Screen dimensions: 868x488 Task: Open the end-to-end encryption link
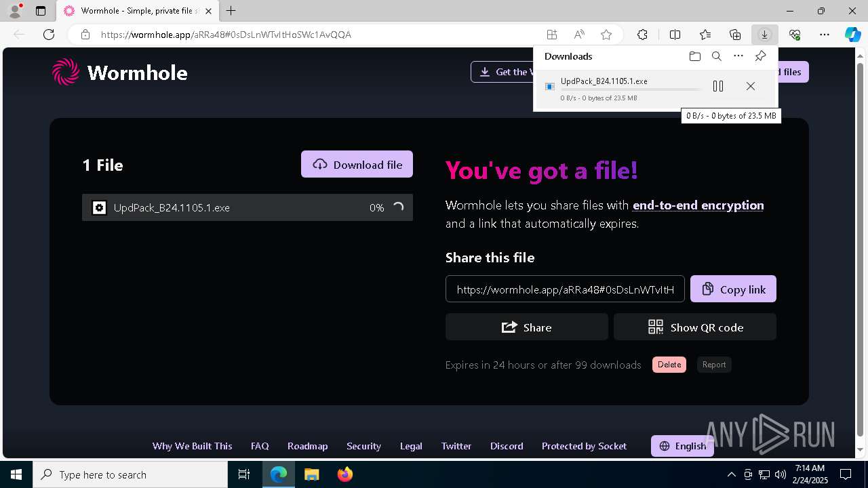[x=698, y=205]
